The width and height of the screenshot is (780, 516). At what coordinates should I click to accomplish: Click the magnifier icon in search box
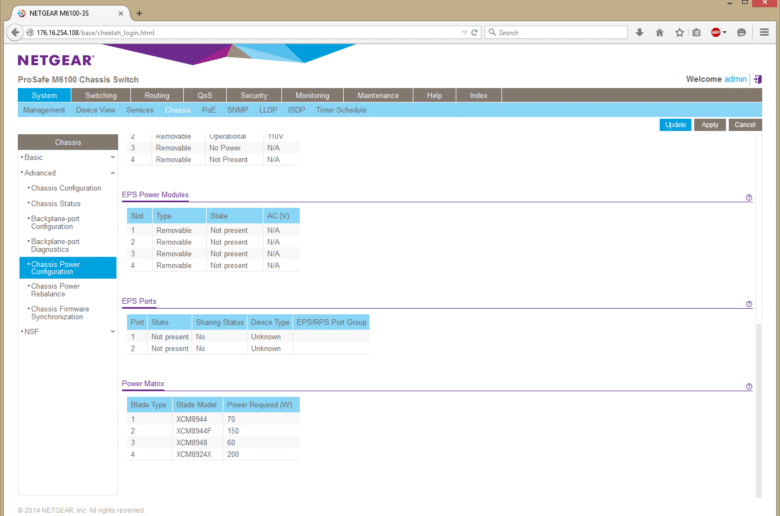[x=492, y=32]
